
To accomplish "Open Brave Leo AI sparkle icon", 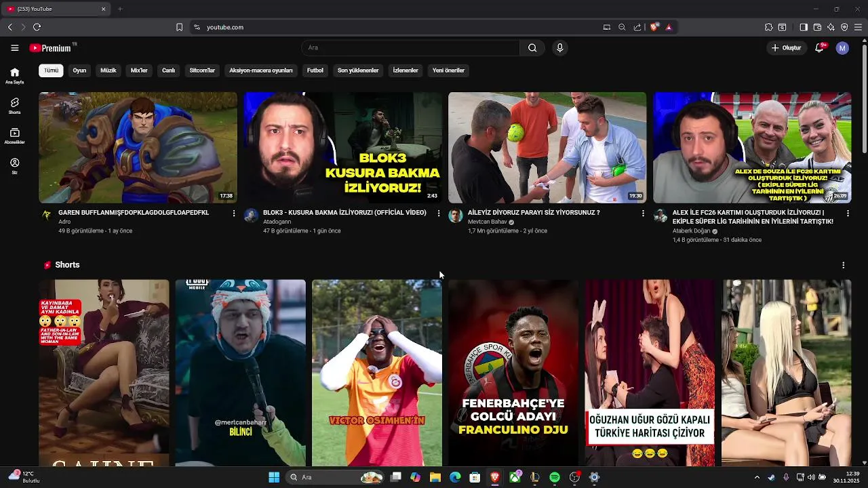I will click(x=831, y=27).
